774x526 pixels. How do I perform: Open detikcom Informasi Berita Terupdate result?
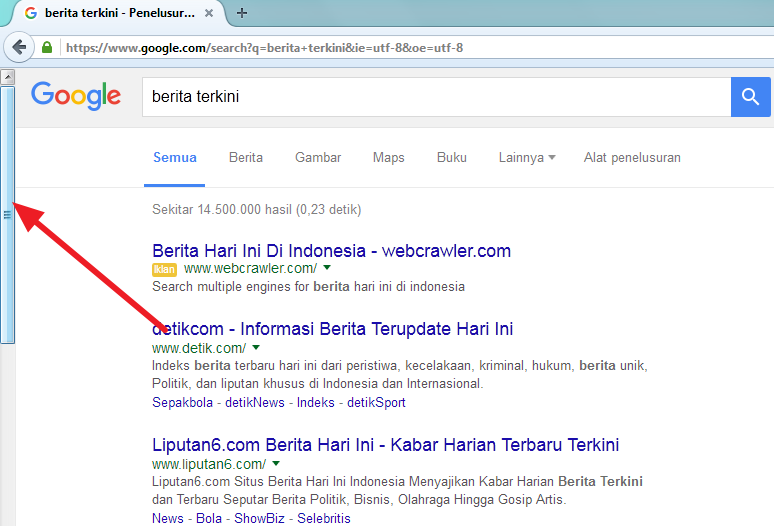pos(332,329)
